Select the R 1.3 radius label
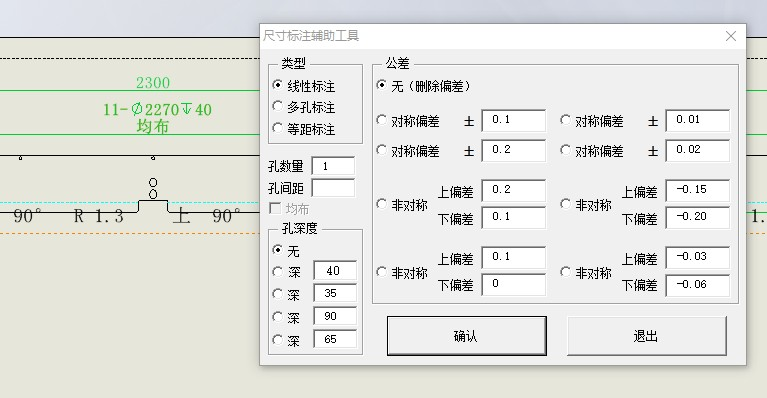 pyautogui.click(x=98, y=216)
